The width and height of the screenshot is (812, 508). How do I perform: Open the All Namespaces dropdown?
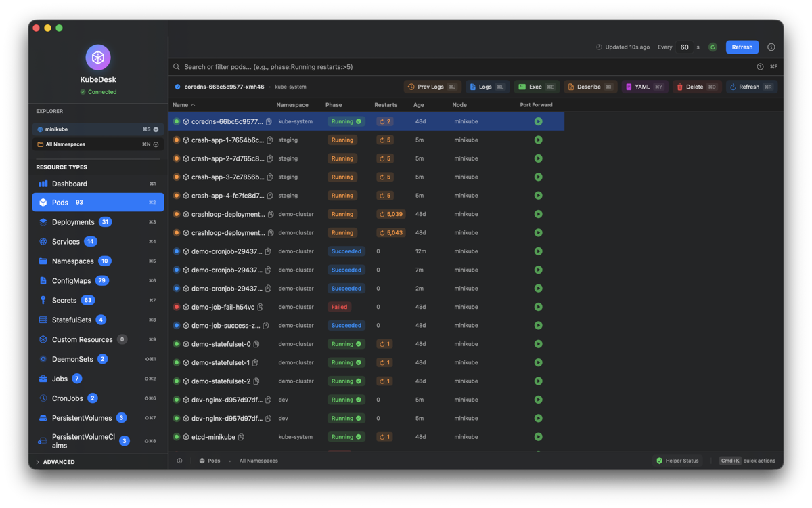pyautogui.click(x=98, y=144)
